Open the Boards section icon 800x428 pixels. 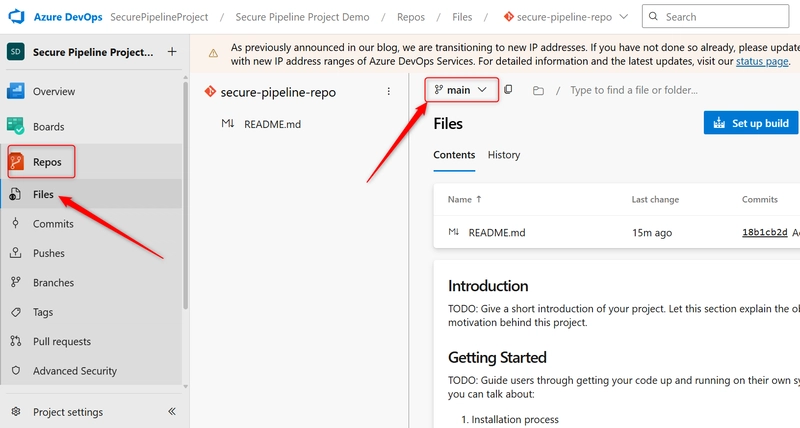pos(15,126)
